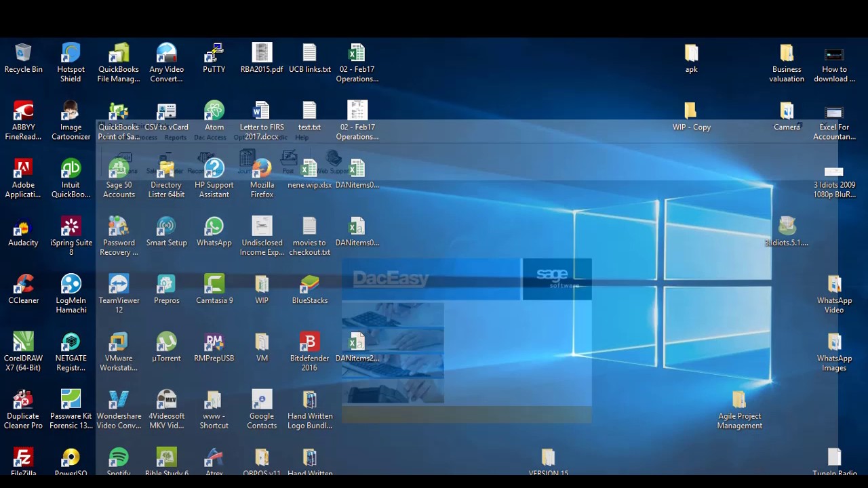Launch Wondershare Video Converter

click(x=119, y=409)
